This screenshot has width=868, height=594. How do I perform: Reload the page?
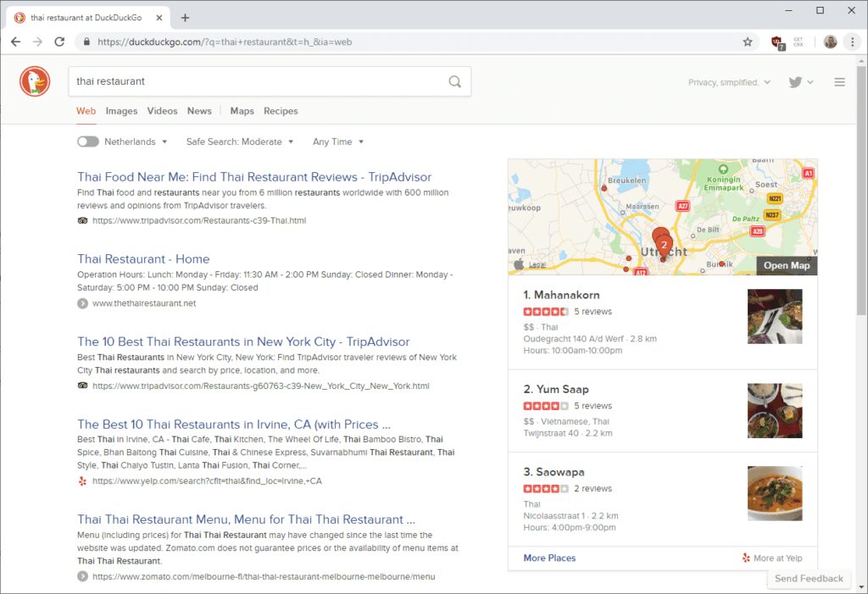click(58, 41)
